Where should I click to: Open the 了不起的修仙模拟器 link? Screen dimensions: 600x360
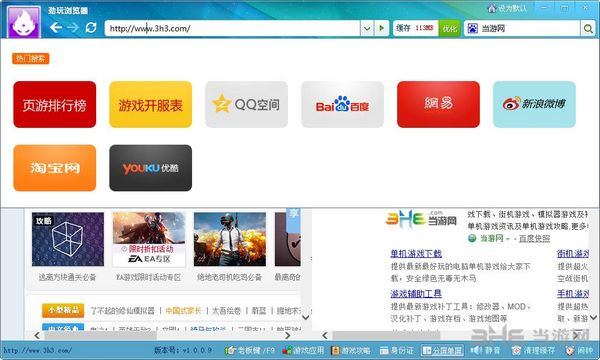click(x=122, y=311)
